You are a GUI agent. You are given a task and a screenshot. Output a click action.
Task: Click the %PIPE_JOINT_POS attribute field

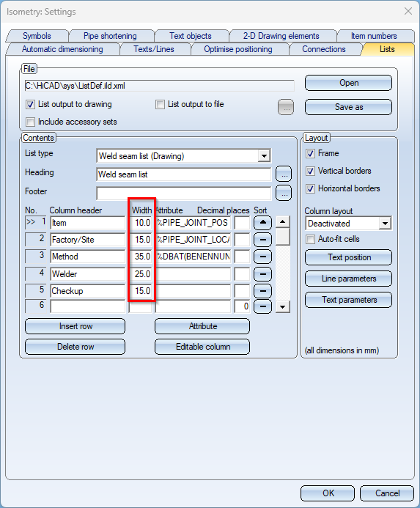coord(194,223)
